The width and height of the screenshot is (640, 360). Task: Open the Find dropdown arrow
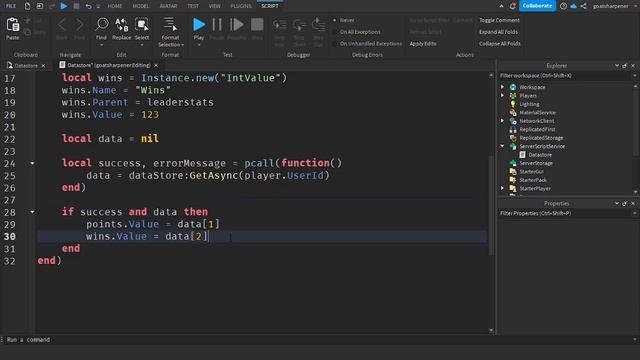(x=101, y=45)
